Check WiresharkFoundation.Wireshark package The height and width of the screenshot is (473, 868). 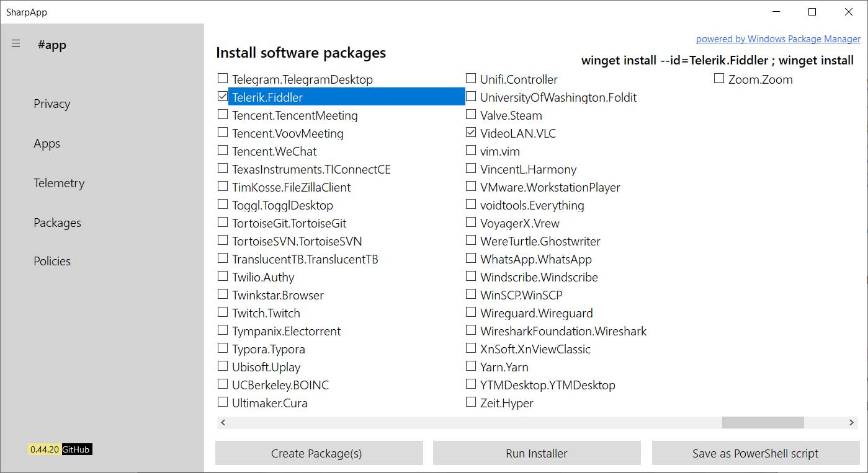pyautogui.click(x=470, y=330)
